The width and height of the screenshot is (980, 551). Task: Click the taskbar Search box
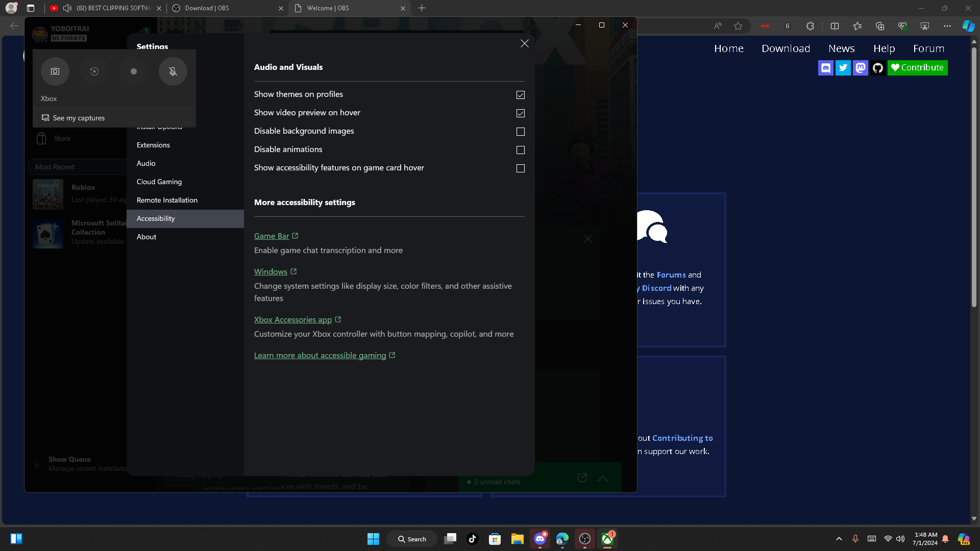[x=412, y=539]
